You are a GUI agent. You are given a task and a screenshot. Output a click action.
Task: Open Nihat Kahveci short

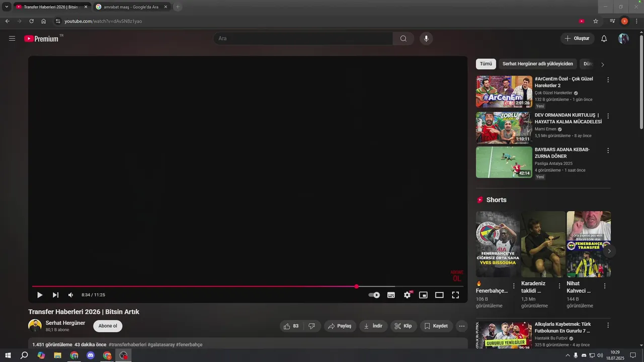click(589, 244)
